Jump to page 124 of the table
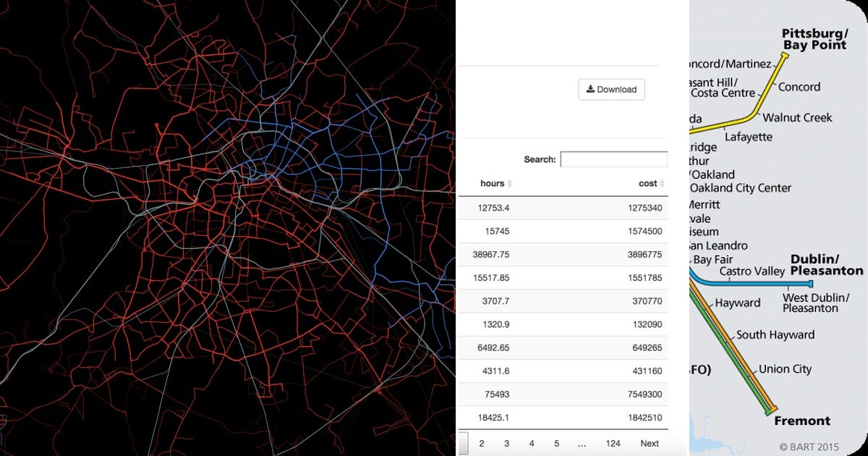Viewport: 868px width, 456px height. pyautogui.click(x=613, y=443)
